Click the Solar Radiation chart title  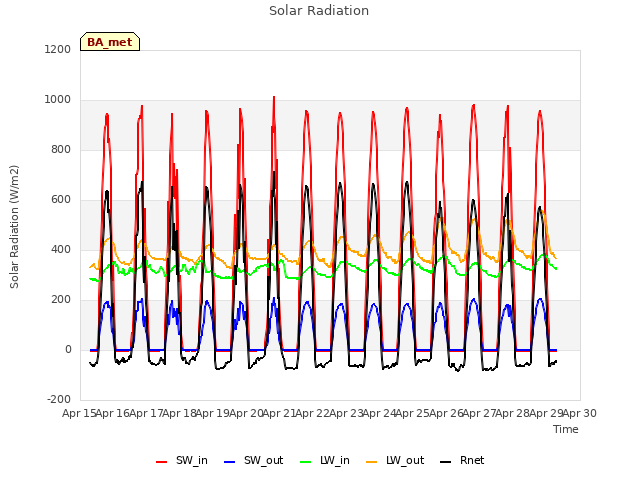coord(319,11)
